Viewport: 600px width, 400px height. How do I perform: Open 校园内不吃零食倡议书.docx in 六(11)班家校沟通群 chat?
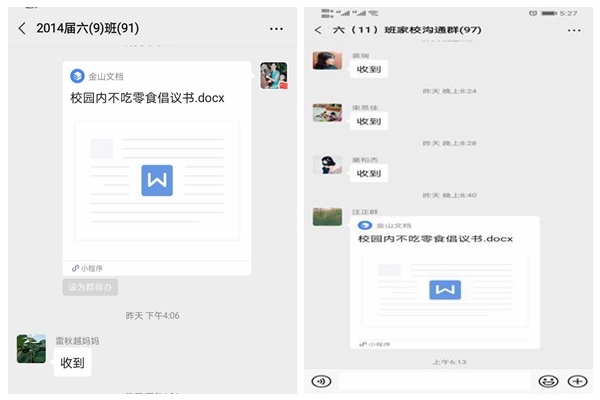pyautogui.click(x=435, y=240)
